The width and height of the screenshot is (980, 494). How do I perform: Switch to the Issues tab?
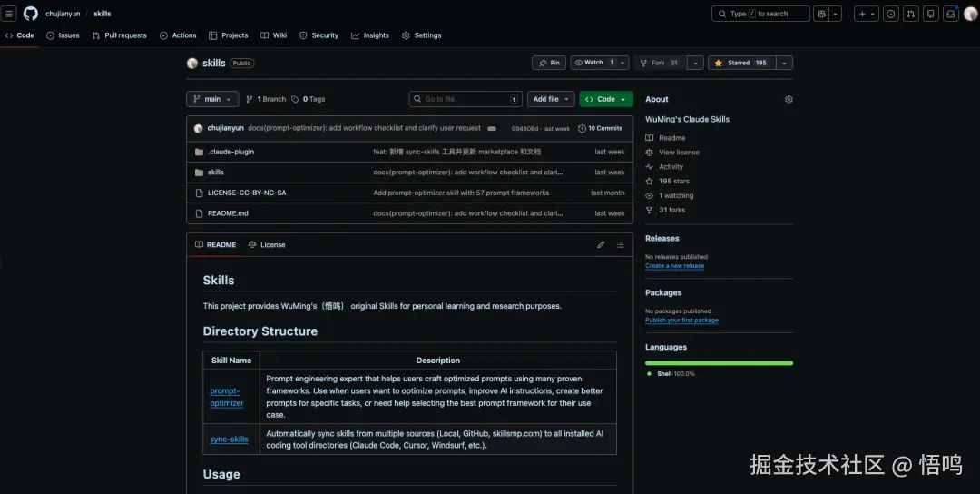[x=64, y=35]
